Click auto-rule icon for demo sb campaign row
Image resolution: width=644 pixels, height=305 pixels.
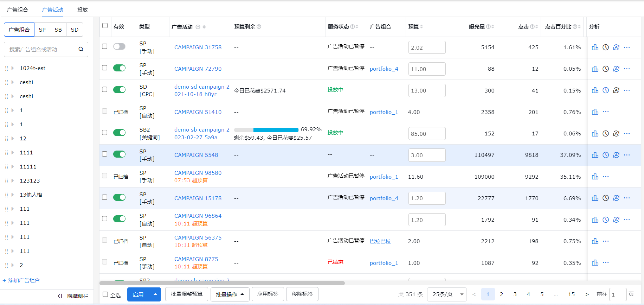[616, 134]
